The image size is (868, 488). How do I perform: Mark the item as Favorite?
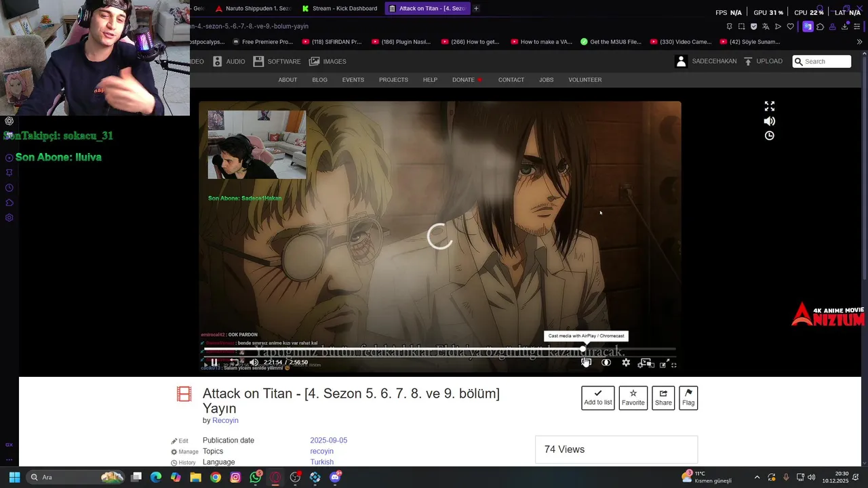[633, 398]
